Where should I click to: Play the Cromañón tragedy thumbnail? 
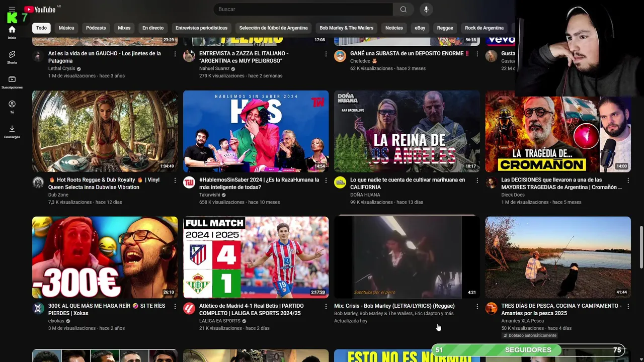[x=557, y=131]
